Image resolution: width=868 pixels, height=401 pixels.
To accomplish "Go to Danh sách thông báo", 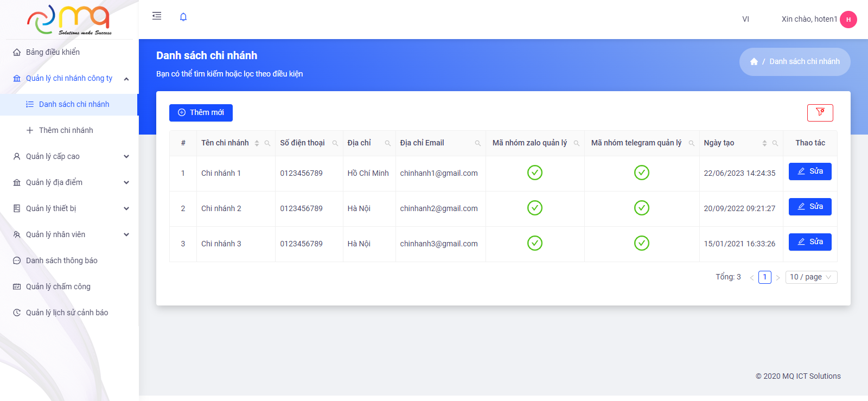I will pyautogui.click(x=61, y=260).
